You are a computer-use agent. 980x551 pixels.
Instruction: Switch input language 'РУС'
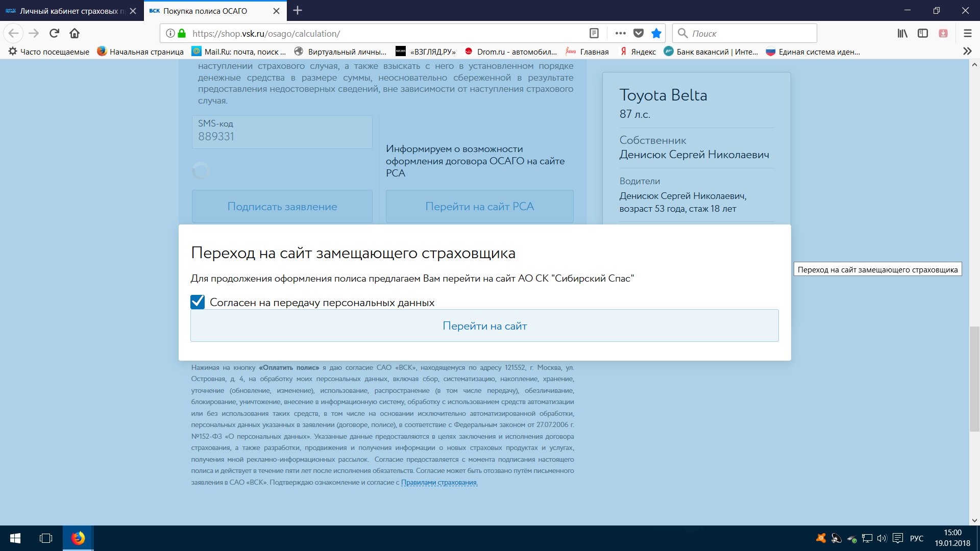click(x=917, y=538)
